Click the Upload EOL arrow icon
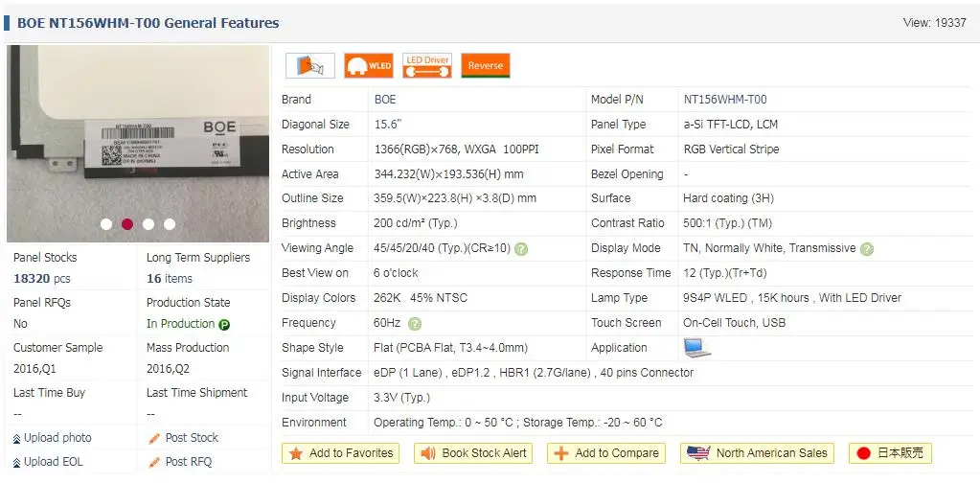The width and height of the screenshot is (980, 483). tap(17, 463)
